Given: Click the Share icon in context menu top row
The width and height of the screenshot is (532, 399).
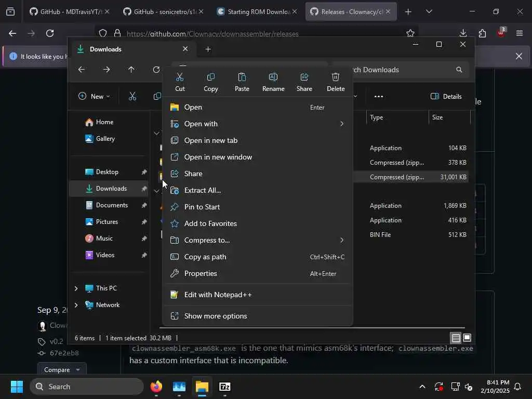Looking at the screenshot, I should click(x=304, y=82).
